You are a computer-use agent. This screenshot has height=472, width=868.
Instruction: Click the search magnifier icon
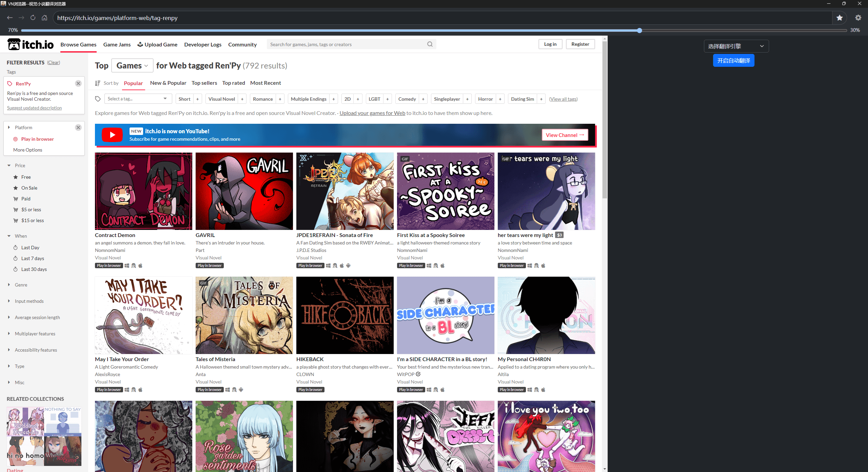(x=430, y=44)
